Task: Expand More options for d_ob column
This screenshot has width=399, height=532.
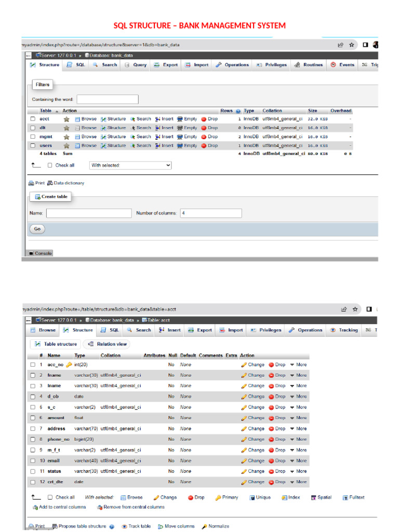Action: coord(299,396)
